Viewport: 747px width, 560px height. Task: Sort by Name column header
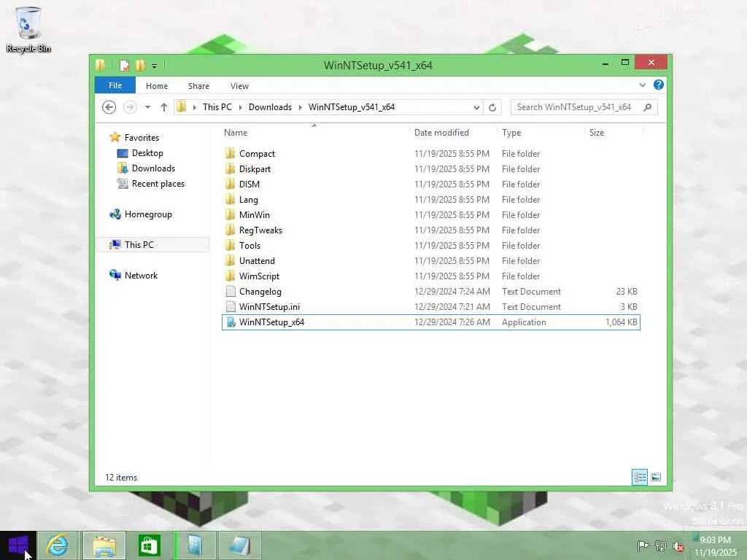(314, 133)
